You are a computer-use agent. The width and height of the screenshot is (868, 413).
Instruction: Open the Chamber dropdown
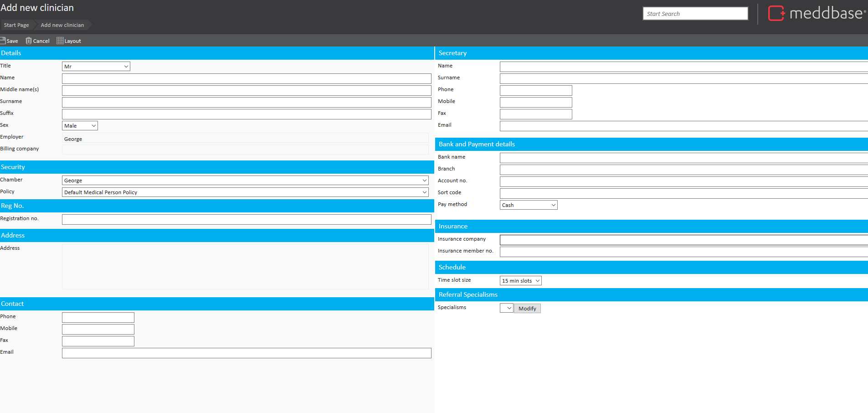coord(245,181)
